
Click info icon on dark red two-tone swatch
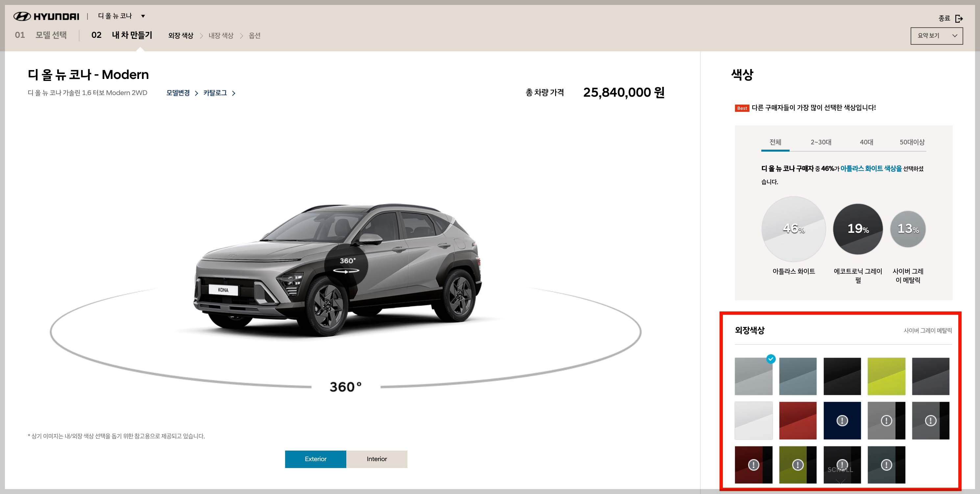point(753,465)
